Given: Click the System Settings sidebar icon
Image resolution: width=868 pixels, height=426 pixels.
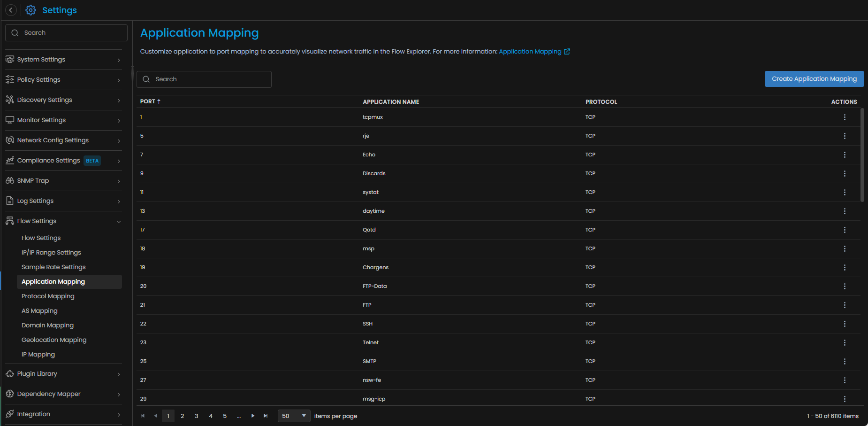Looking at the screenshot, I should point(10,59).
